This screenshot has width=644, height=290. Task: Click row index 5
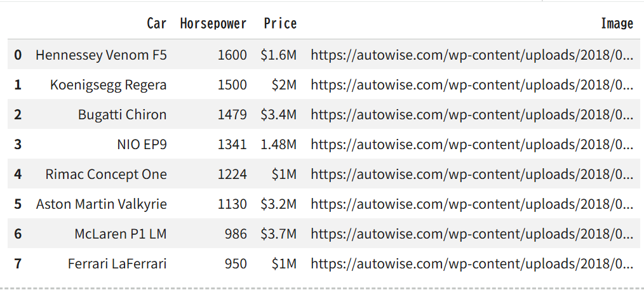click(18, 204)
